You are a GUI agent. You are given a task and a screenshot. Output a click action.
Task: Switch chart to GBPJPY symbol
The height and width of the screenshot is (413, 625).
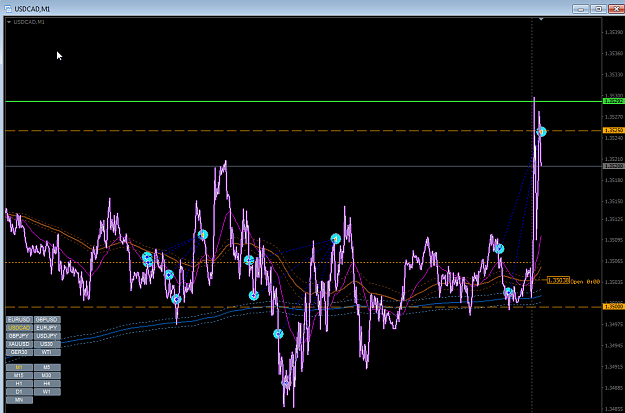tap(19, 336)
